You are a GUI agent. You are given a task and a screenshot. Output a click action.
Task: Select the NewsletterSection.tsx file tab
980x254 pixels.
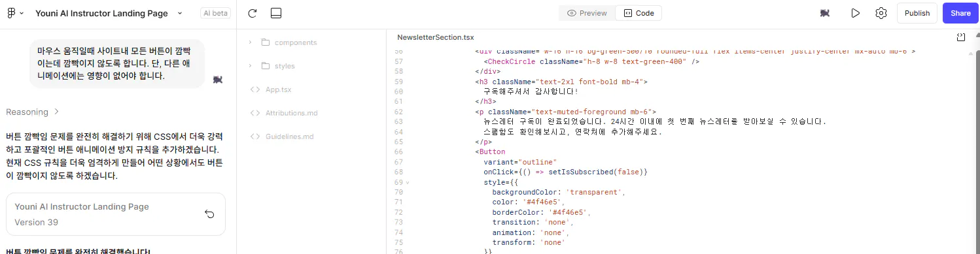click(x=435, y=38)
